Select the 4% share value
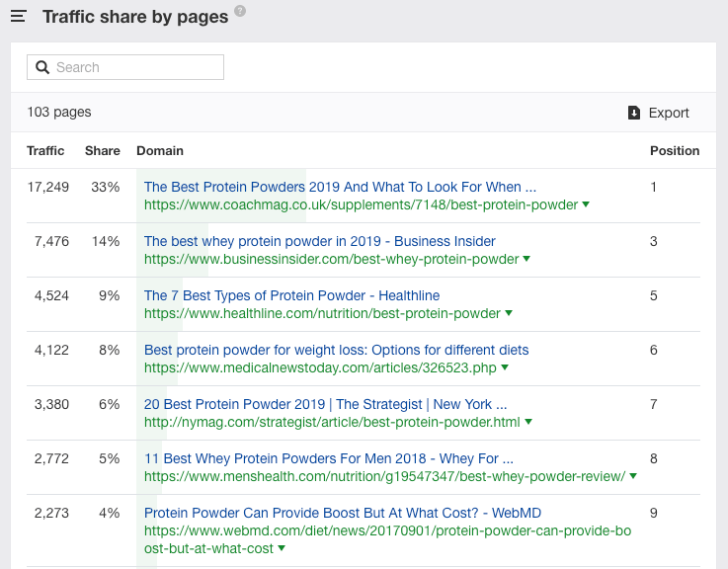Viewport: 728px width, 569px height. click(x=109, y=513)
